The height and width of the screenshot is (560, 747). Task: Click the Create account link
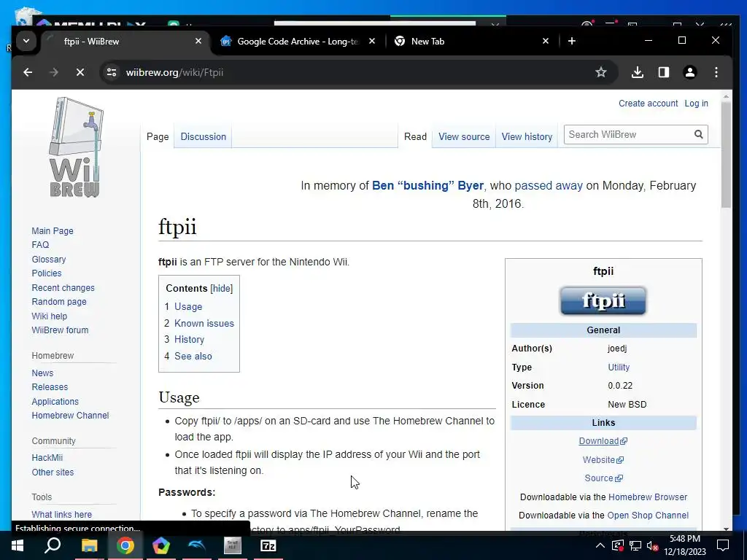coord(648,104)
